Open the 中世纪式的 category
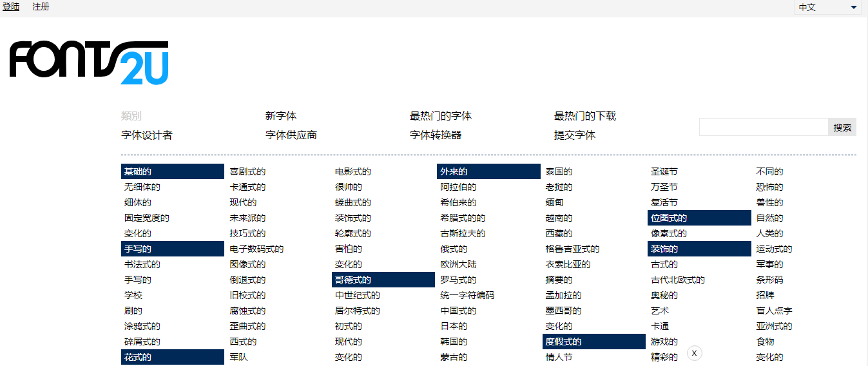The width and height of the screenshot is (868, 366). coord(358,295)
